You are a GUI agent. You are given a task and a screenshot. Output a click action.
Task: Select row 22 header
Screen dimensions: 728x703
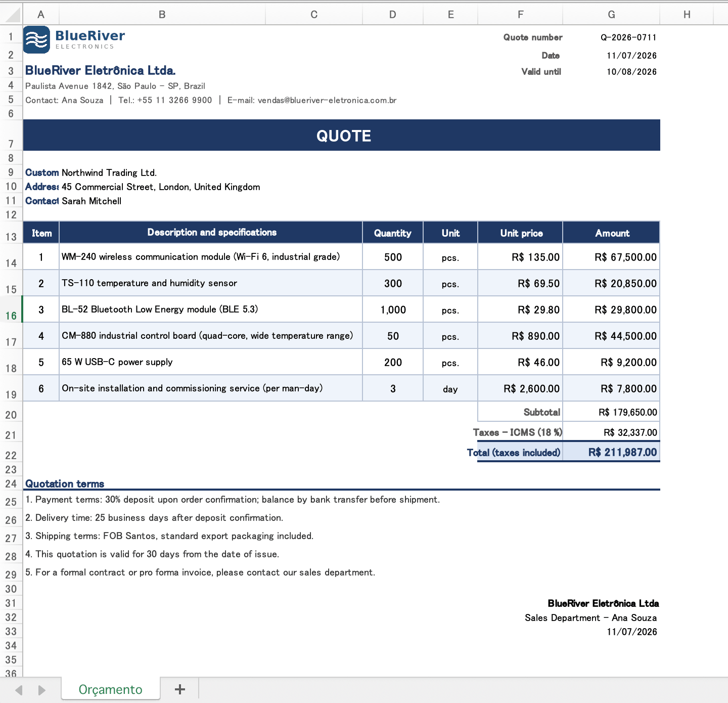(11, 452)
